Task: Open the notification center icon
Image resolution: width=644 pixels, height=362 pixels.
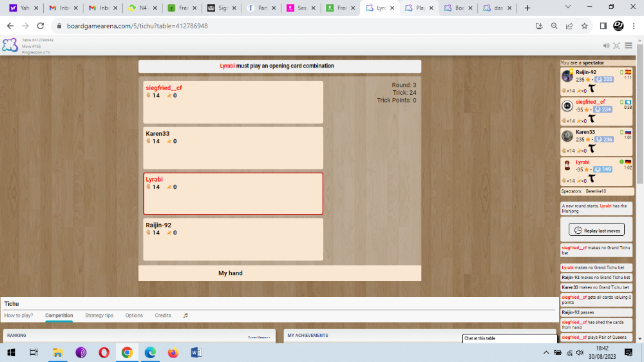Action: click(x=629, y=352)
